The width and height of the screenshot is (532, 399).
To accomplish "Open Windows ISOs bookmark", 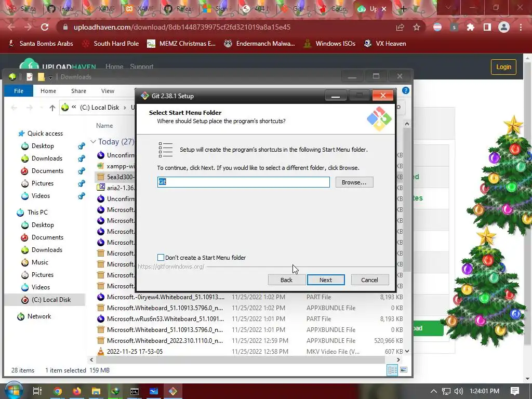I will coord(329,44).
